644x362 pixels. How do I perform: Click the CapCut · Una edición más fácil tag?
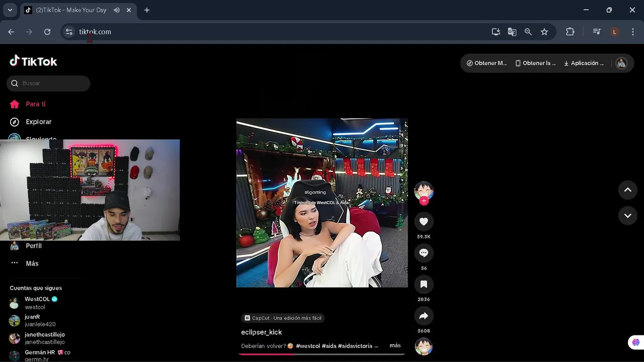(283, 318)
